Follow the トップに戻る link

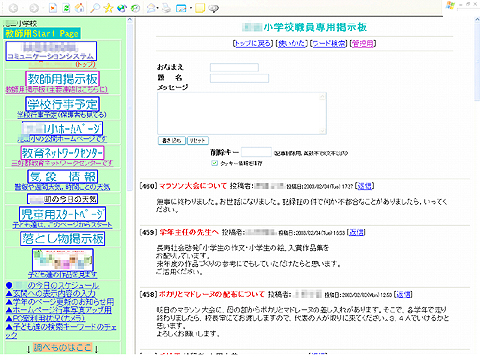[253, 43]
